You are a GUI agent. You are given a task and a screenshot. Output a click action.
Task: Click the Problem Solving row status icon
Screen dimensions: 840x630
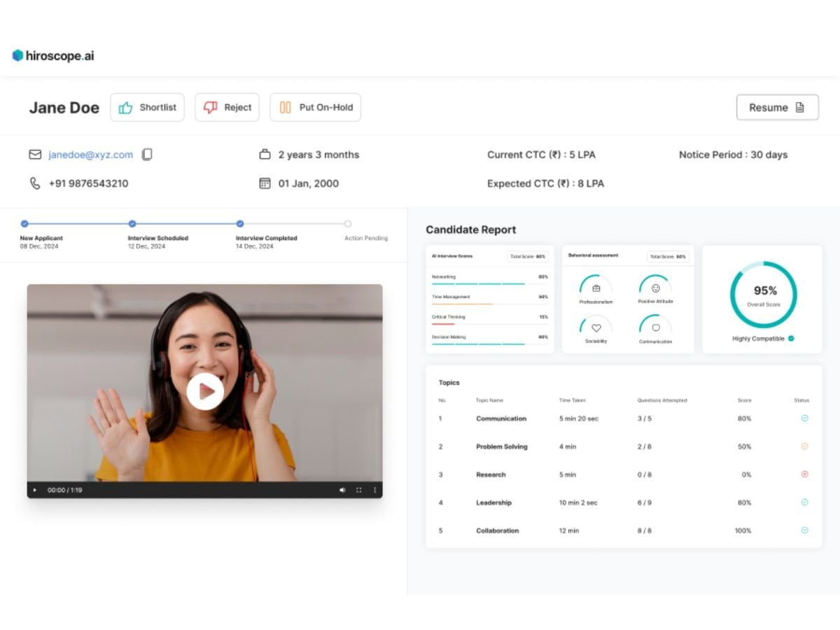(x=804, y=446)
